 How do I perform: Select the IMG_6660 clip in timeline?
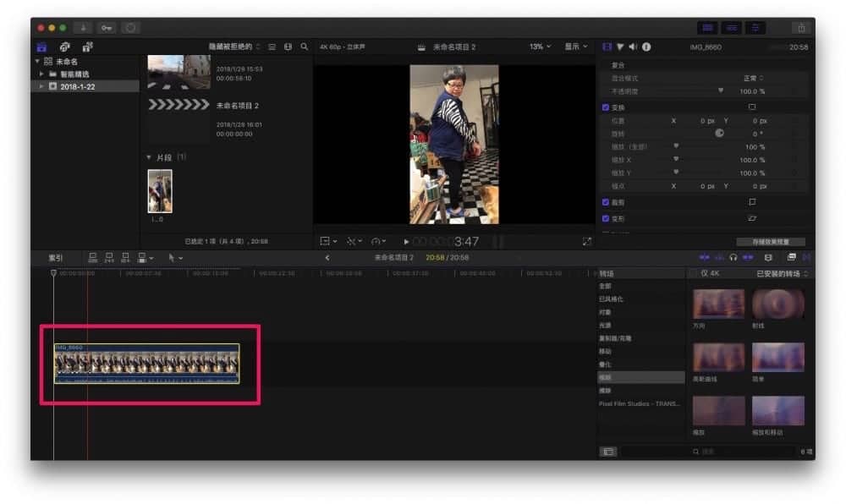146,364
